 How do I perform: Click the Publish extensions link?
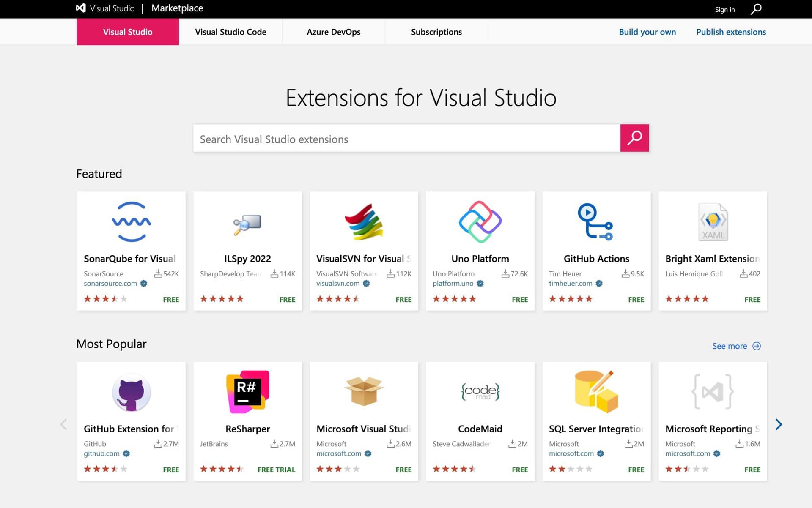[x=730, y=32]
